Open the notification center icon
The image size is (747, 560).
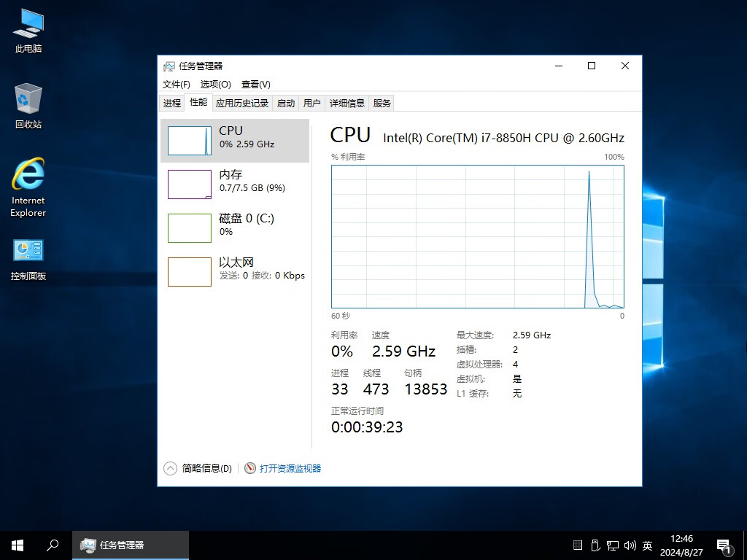pyautogui.click(x=724, y=545)
